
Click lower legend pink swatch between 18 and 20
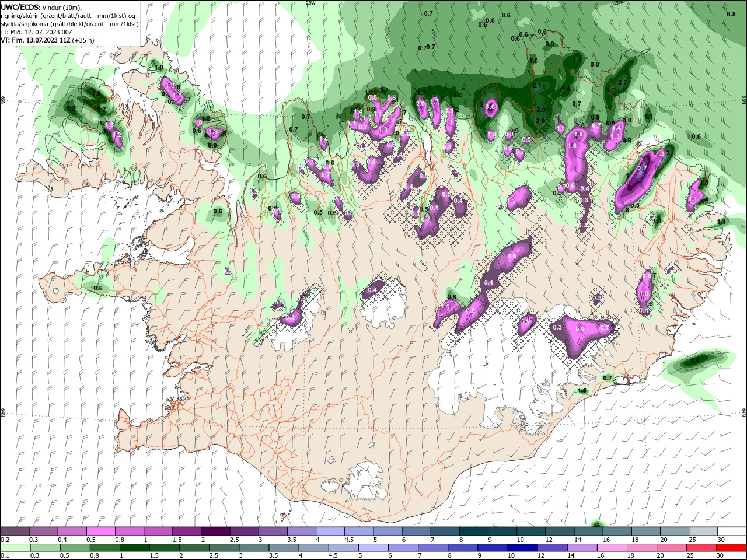coord(641,548)
